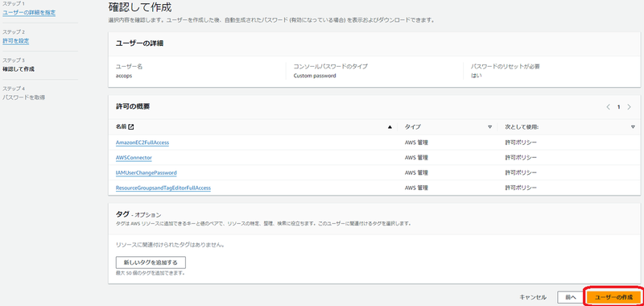Open the 次として使用 column filter arrow
Image resolution: width=644 pixels, height=306 pixels.
point(633,127)
